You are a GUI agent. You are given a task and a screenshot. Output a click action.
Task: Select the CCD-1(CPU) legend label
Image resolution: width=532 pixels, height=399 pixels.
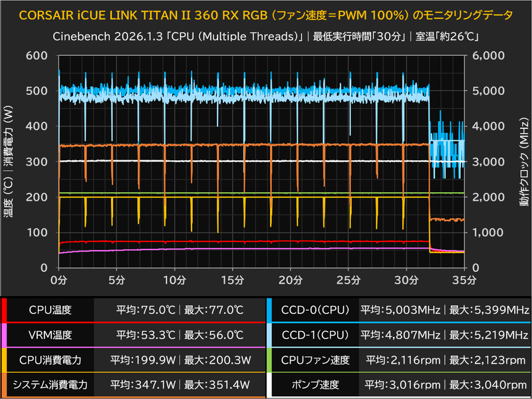click(315, 335)
